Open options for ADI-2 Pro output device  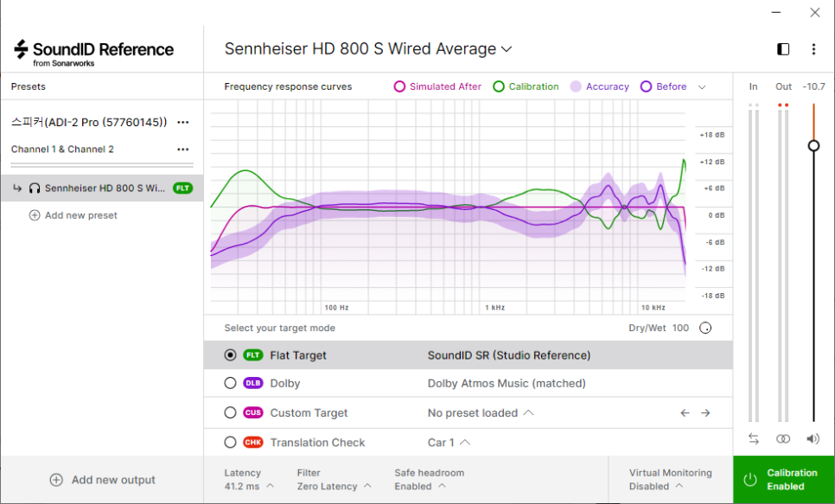tap(183, 123)
